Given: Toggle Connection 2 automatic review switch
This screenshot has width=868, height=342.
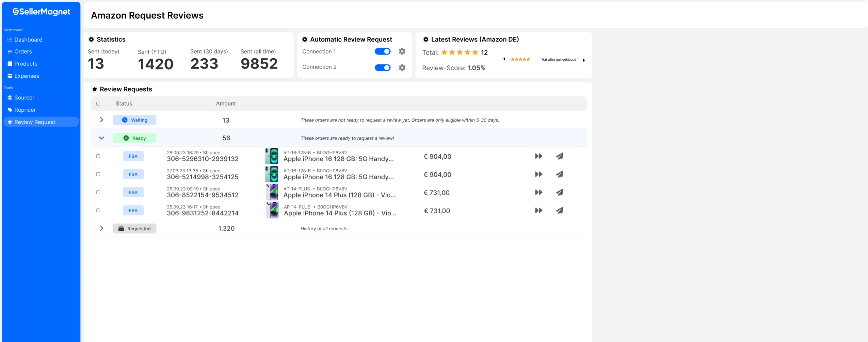Looking at the screenshot, I should [383, 67].
